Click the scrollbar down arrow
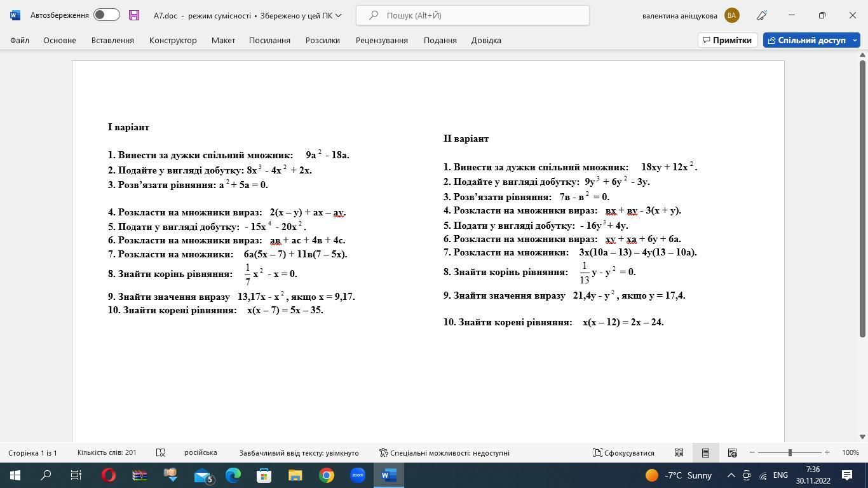This screenshot has height=488, width=868. [x=863, y=437]
